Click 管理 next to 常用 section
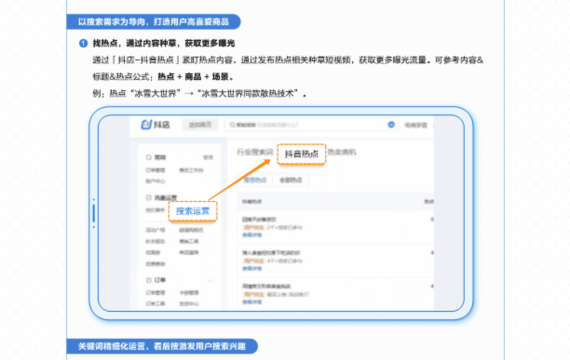The height and width of the screenshot is (360, 570). click(208, 157)
